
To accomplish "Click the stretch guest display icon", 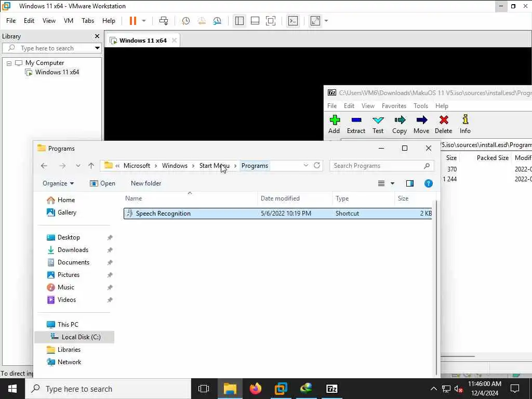I will click(x=315, y=21).
